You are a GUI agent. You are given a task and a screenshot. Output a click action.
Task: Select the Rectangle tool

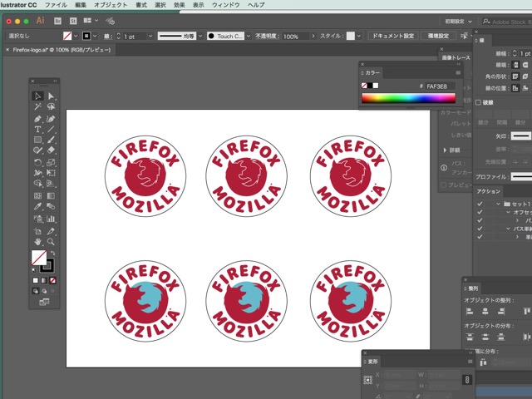pos(37,140)
